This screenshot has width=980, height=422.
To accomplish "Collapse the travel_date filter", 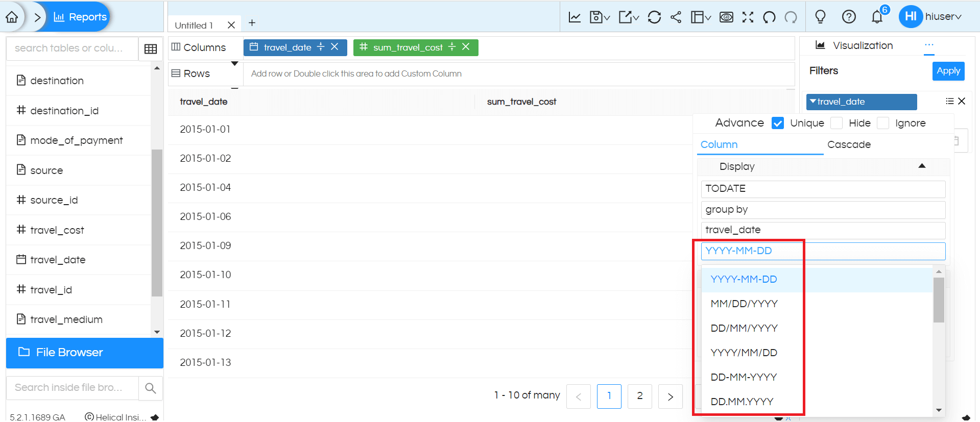I will click(813, 102).
